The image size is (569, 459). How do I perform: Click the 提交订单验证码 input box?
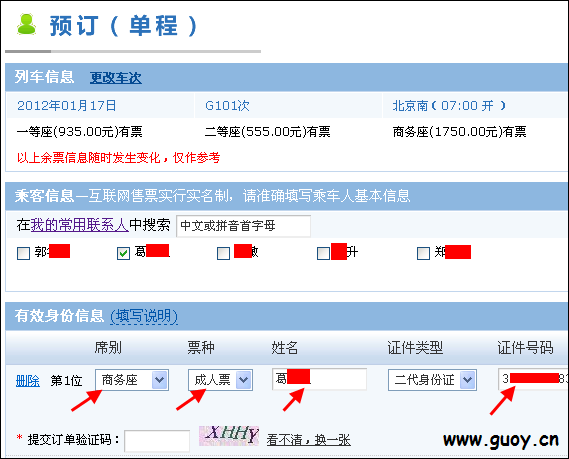coord(157,441)
